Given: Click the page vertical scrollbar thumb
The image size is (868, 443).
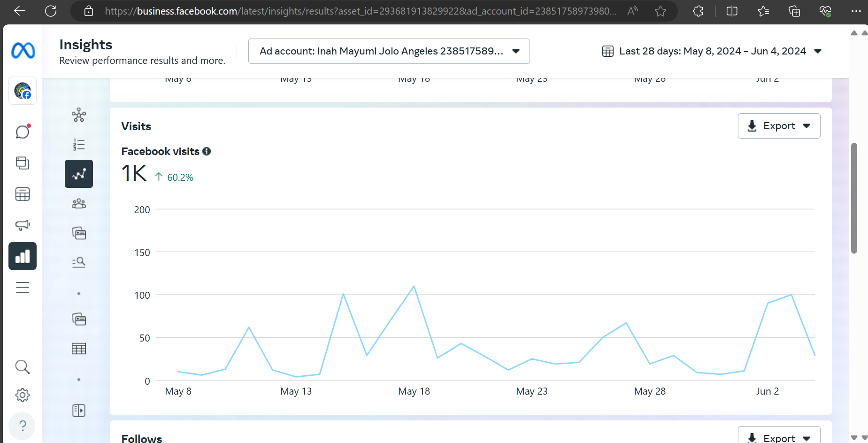Looking at the screenshot, I should 854,198.
